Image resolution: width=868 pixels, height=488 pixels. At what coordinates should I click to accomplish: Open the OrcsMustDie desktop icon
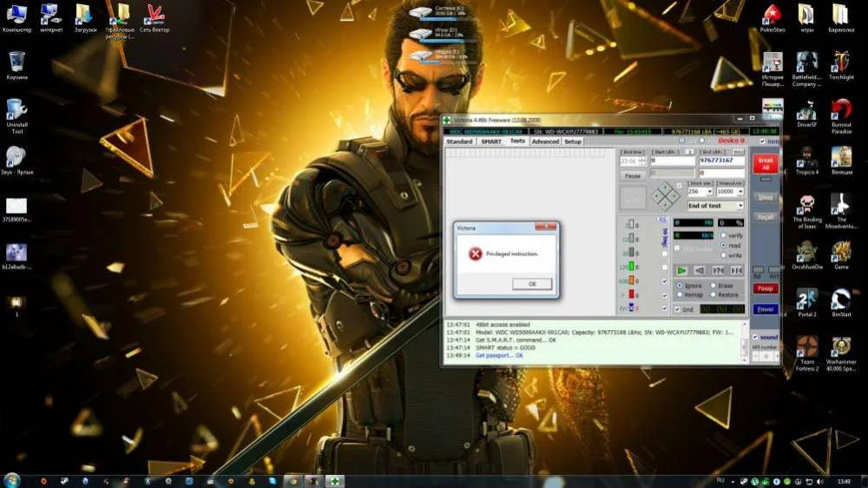coord(806,254)
